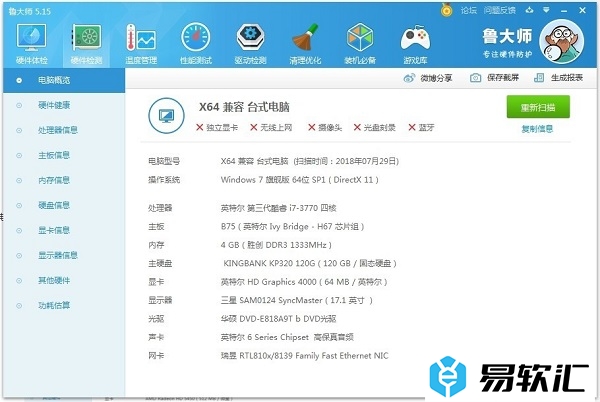Click the Lu Dashi avatar portrait
Viewport: 600px width, 402px height.
(561, 41)
